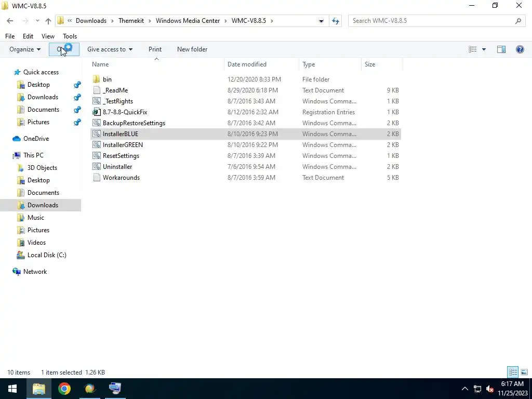Go back to the previous folder

[x=10, y=21]
